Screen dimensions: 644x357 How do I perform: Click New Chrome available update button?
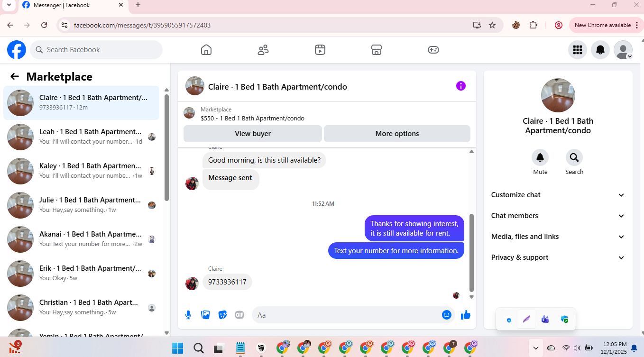point(606,25)
